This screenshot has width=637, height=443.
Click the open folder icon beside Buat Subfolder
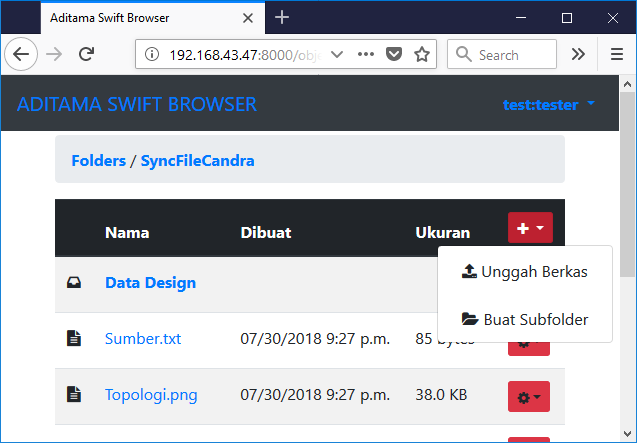coord(470,319)
